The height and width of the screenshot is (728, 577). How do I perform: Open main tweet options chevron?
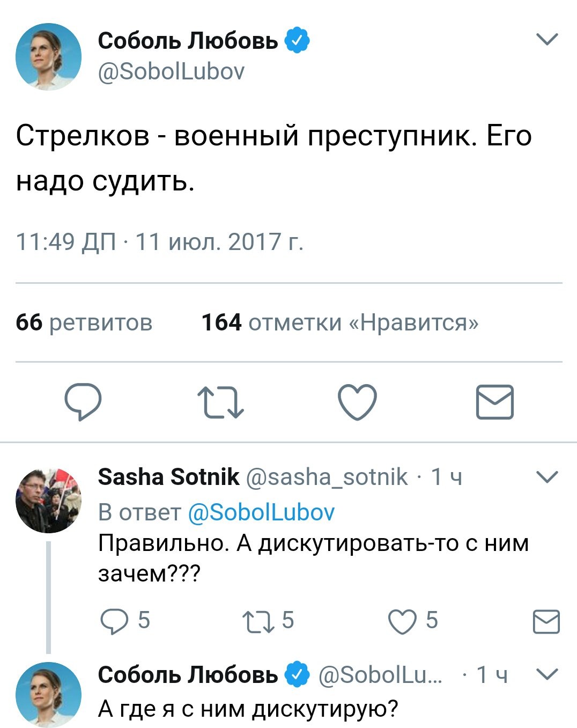point(547,39)
